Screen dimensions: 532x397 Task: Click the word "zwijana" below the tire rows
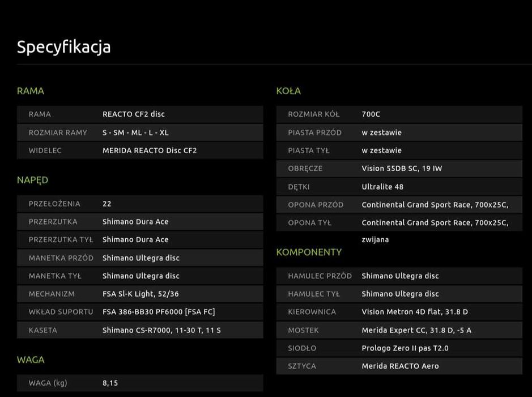click(x=375, y=240)
